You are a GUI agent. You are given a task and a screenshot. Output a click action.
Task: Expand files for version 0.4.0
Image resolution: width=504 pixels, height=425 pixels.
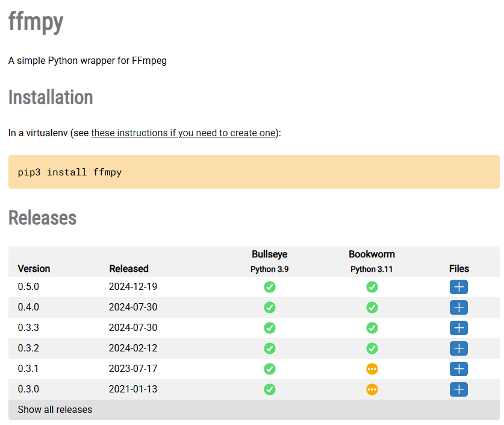click(459, 307)
